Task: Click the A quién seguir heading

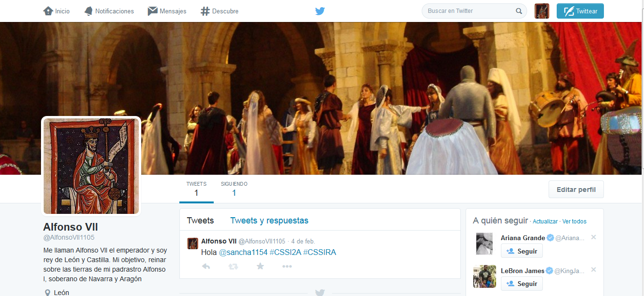Action: pos(500,221)
